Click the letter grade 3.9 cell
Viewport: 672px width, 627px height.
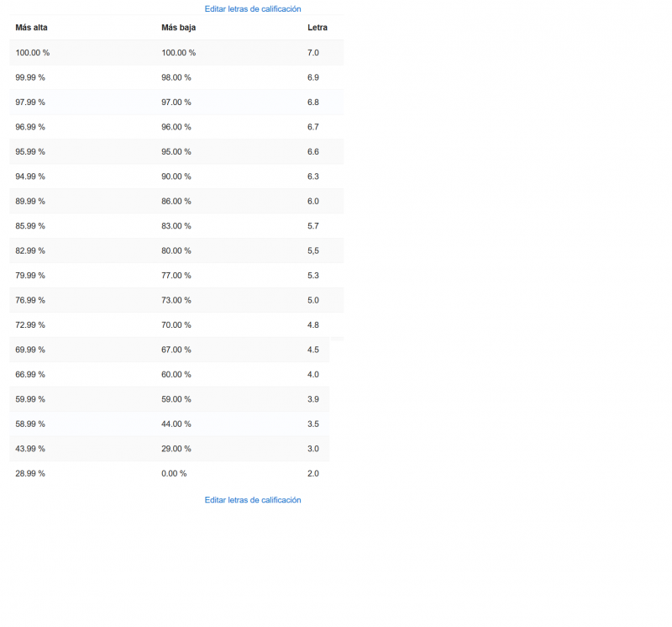(x=313, y=399)
